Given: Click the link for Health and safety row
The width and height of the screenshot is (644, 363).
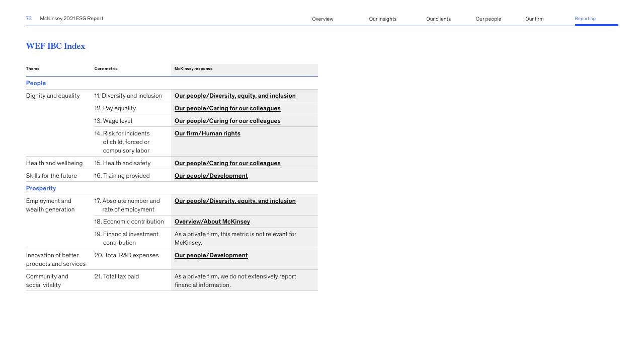Looking at the screenshot, I should pos(227,163).
